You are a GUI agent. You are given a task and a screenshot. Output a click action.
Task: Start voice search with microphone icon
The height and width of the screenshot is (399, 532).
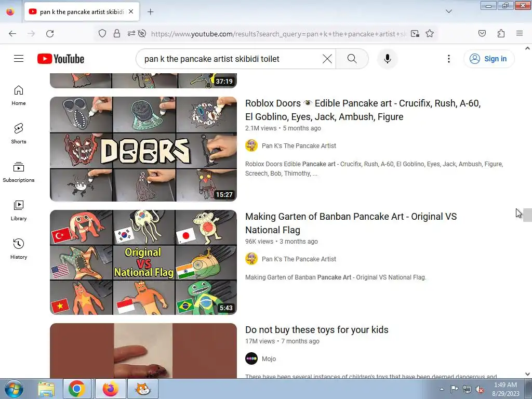tap(387, 59)
